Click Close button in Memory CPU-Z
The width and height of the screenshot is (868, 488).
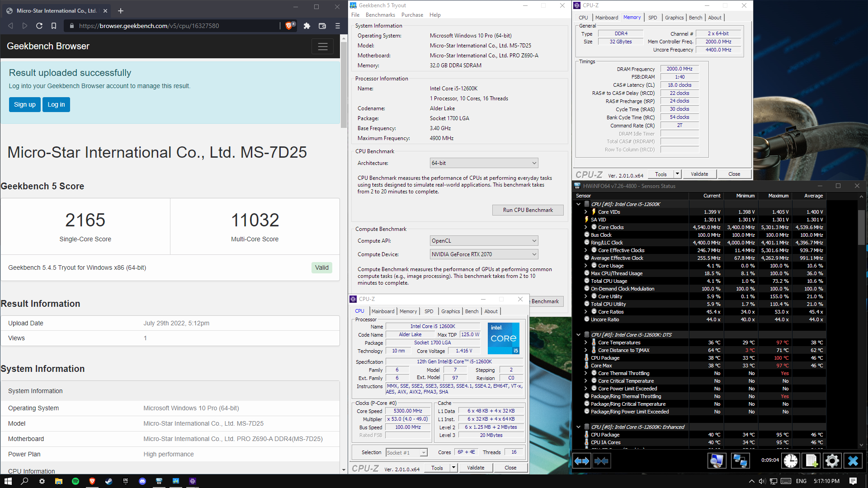[x=734, y=174]
